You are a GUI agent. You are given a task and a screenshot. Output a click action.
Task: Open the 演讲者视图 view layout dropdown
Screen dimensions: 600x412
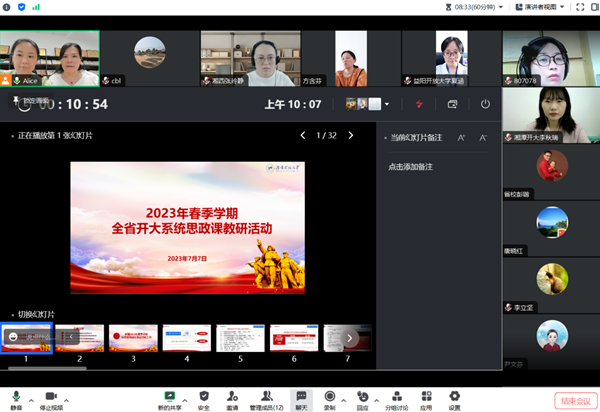tap(540, 7)
